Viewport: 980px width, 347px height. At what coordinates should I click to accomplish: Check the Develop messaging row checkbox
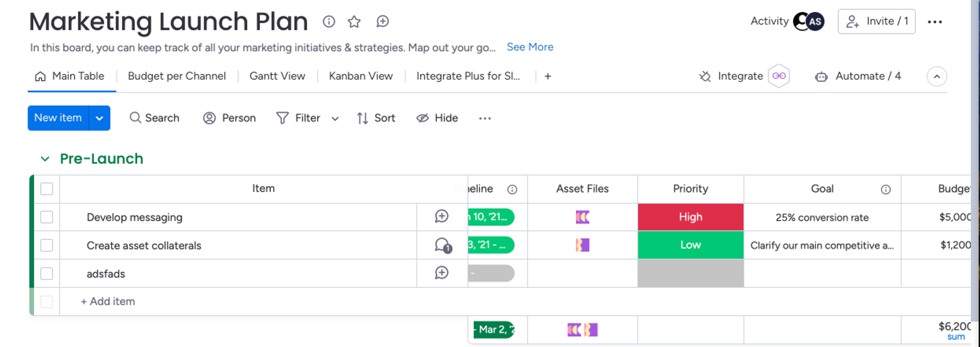pos(47,217)
